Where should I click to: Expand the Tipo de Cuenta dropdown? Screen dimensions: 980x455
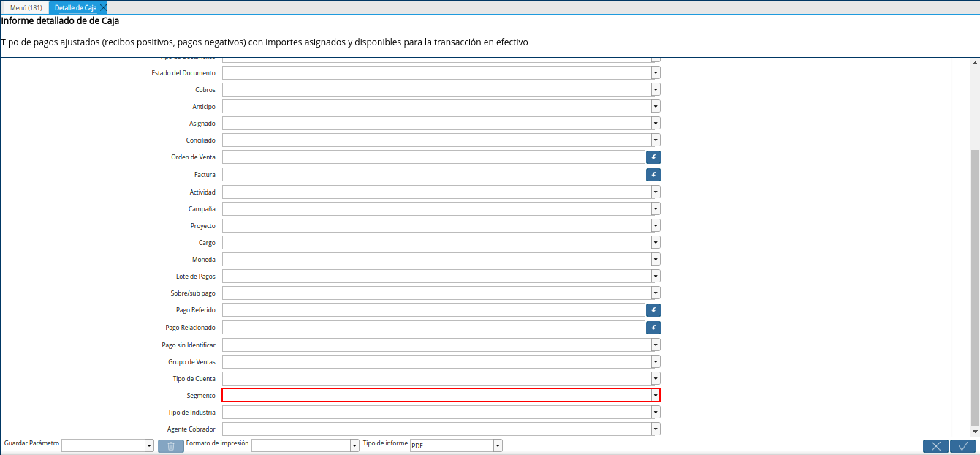[654, 378]
